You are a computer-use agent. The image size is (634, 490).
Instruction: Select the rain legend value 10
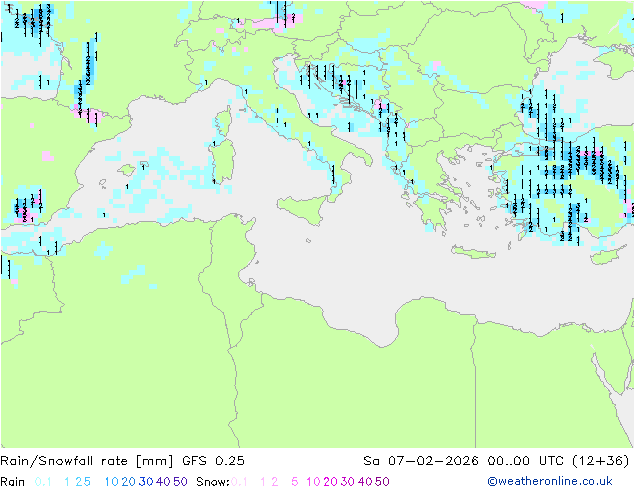click(x=112, y=482)
